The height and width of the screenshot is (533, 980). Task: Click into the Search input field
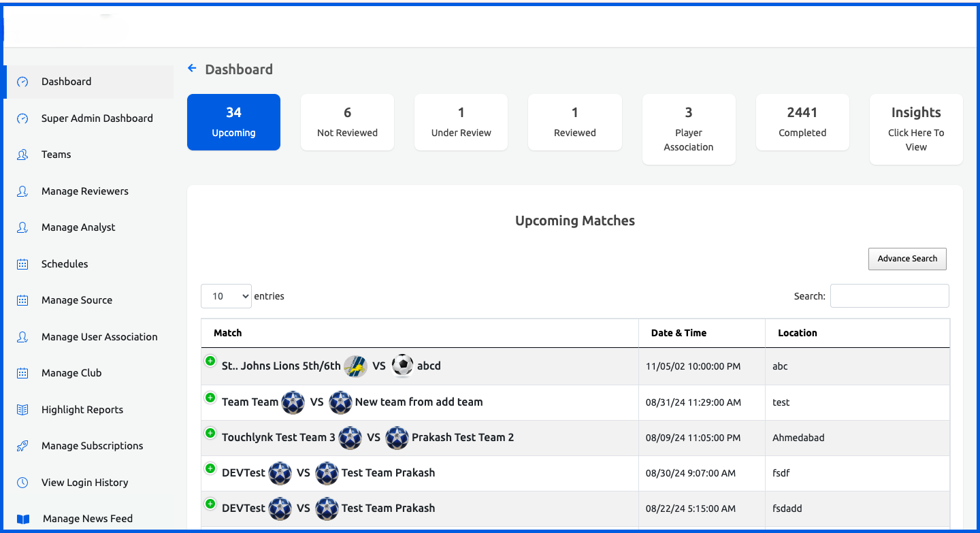[889, 296]
